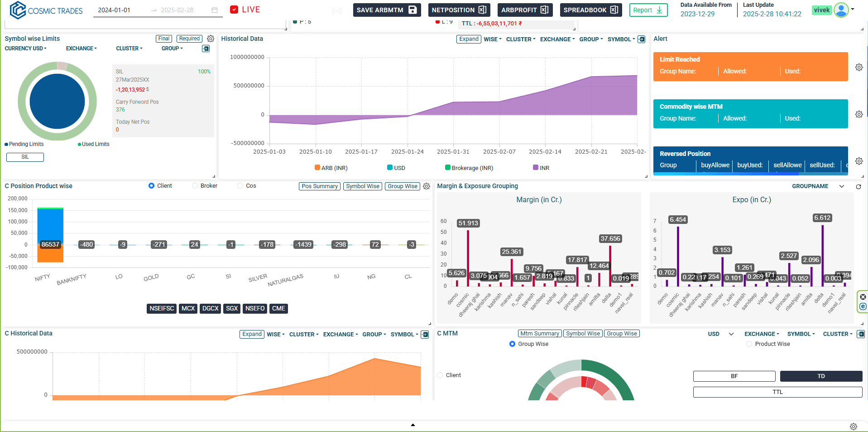
Task: Open SYMBOL dropdown in Historical Data
Action: click(x=621, y=39)
